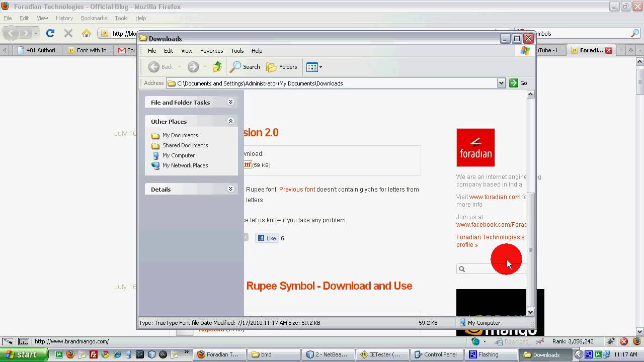
Task: Open the Help menu in Downloads window
Action: pos(257,51)
